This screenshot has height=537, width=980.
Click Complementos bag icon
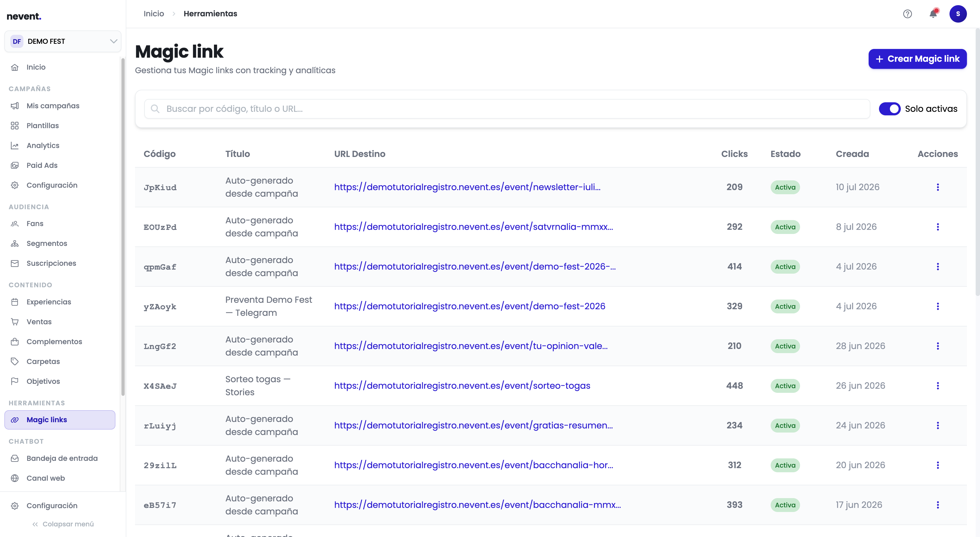tap(15, 342)
